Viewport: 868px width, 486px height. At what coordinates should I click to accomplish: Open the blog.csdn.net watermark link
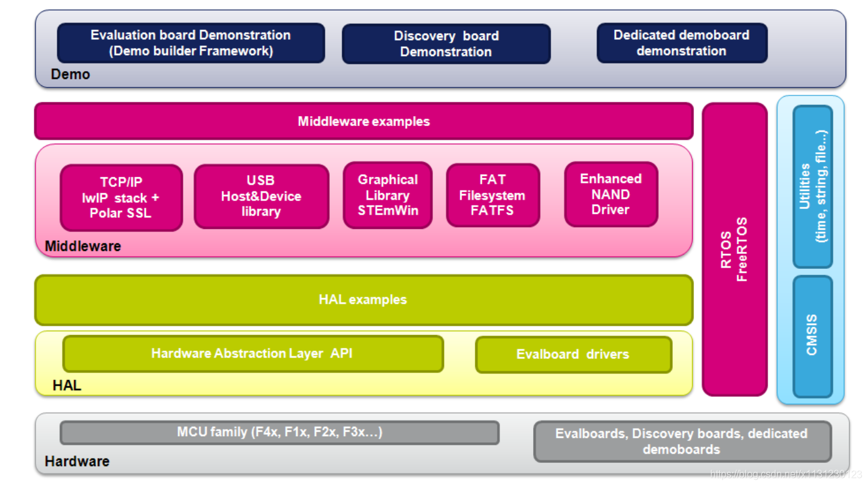pos(786,475)
